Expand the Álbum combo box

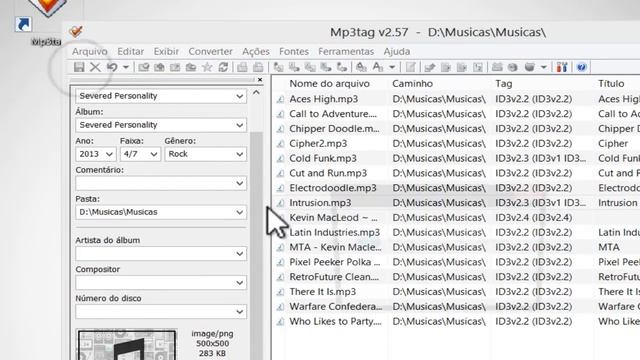[x=240, y=125]
